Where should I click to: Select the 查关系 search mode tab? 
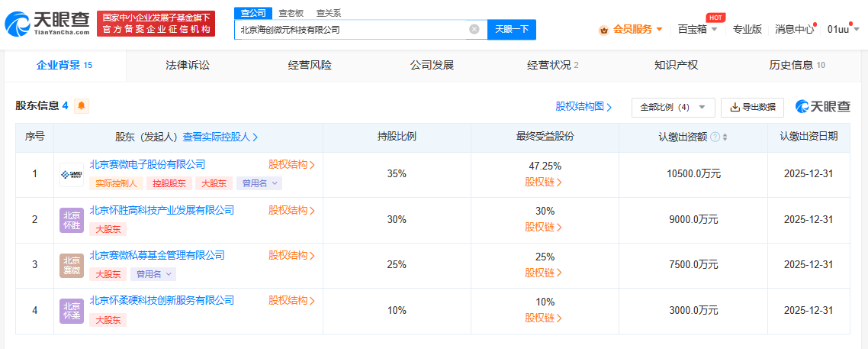(x=329, y=13)
